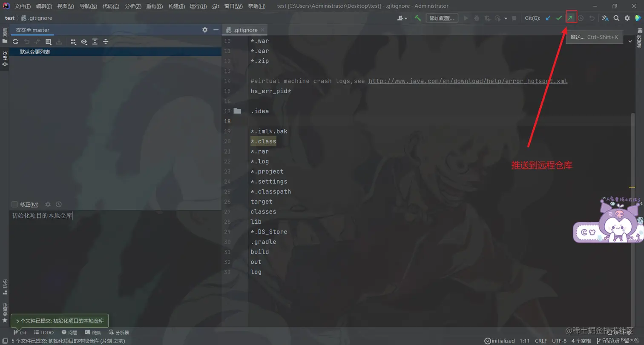Screen dimensions: 644x345
Task: Click the test project breadcrumb
Action: pyautogui.click(x=10, y=18)
